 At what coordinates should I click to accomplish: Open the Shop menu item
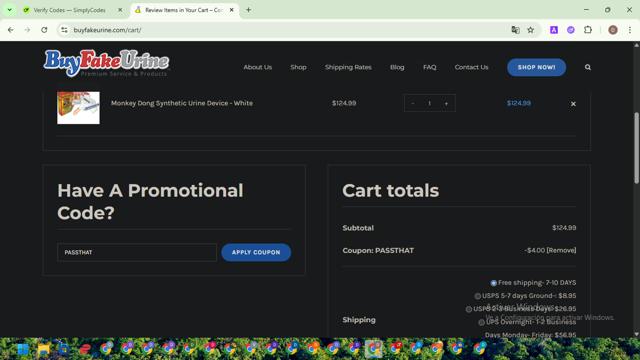[298, 67]
